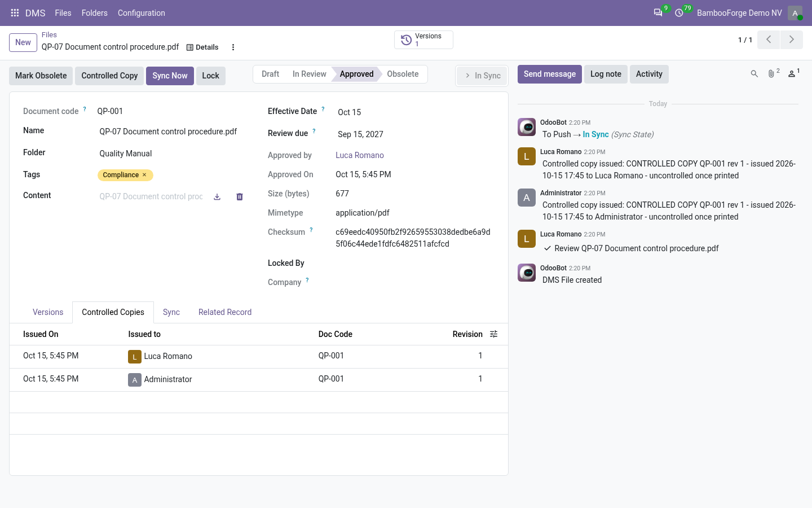Screen dimensions: 812x508
Task: Click the Administrator user avatar
Action: (x=795, y=13)
